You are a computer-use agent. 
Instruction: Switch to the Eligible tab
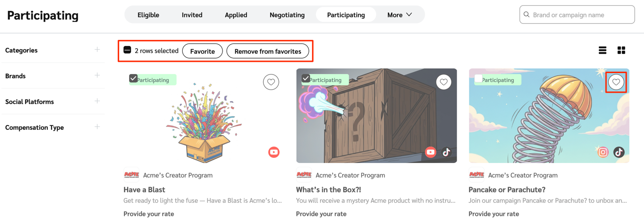[148, 15]
